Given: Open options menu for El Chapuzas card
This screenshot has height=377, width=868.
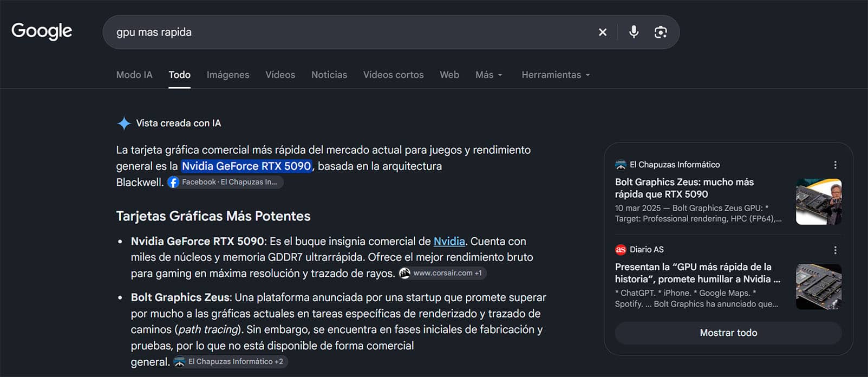Looking at the screenshot, I should (836, 165).
